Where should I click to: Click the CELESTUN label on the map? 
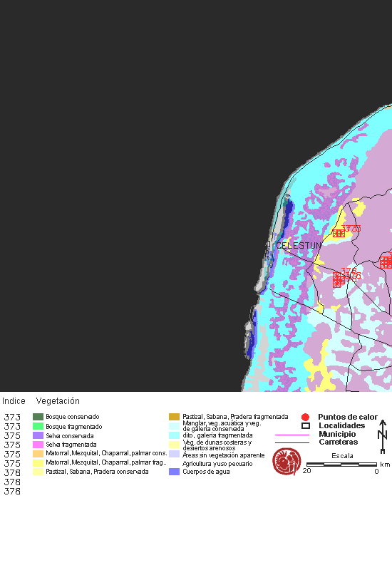(299, 246)
